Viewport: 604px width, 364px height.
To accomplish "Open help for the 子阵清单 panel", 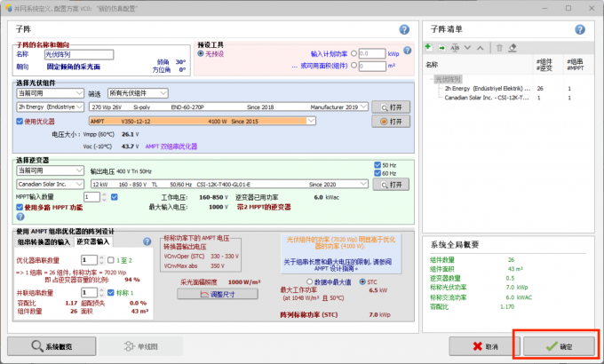I will 580,29.
